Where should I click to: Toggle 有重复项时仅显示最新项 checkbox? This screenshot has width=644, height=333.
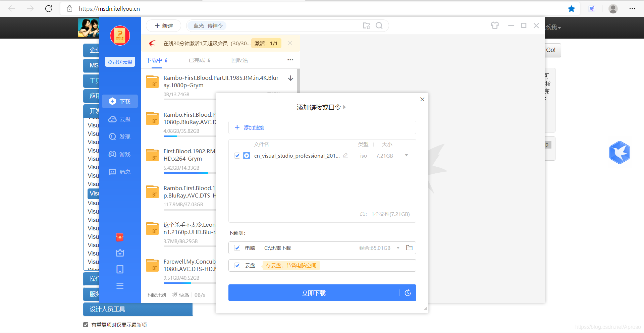[86, 325]
